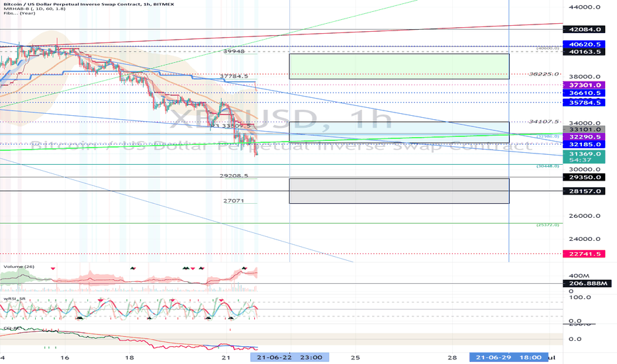Click the 34107.5 dotted line label
The width and height of the screenshot is (617, 364).
pos(544,122)
